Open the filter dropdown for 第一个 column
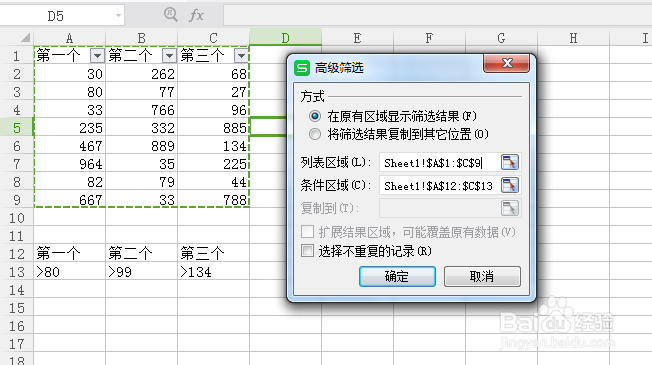This screenshot has width=652, height=365. click(97, 55)
